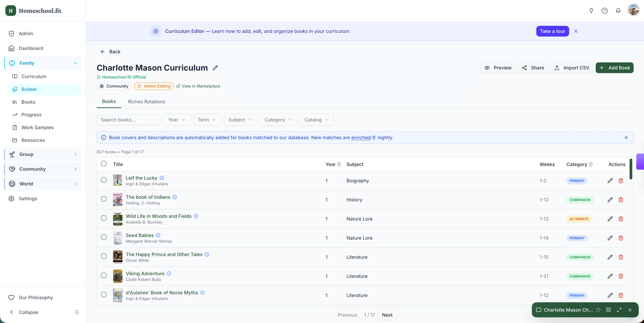Click the Add Book button
This screenshot has width=644, height=323.
point(614,68)
